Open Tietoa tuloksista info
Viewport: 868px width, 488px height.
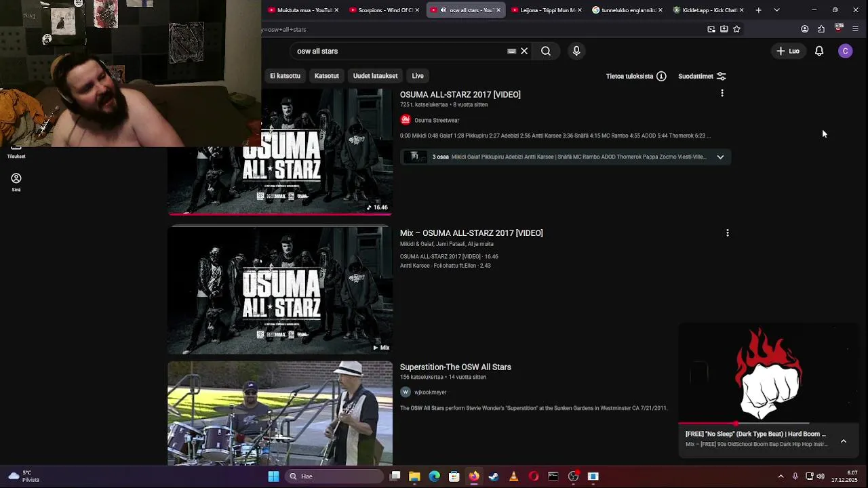tap(636, 76)
